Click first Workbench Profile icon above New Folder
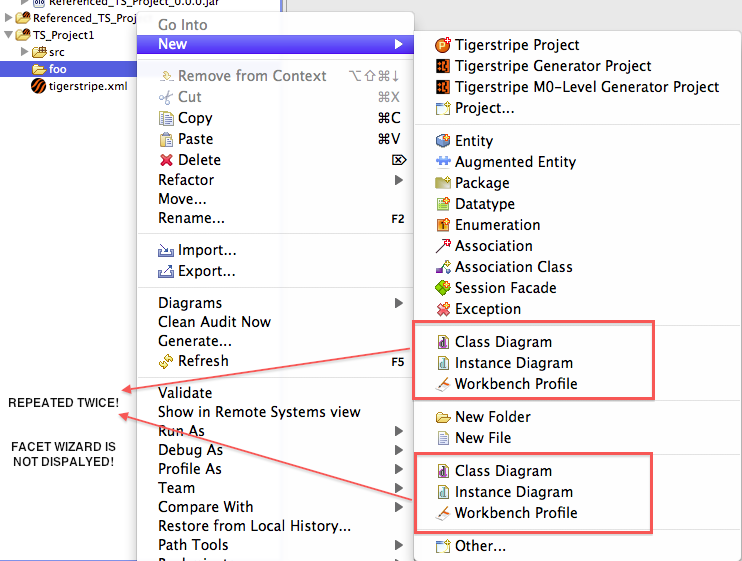 (x=443, y=384)
